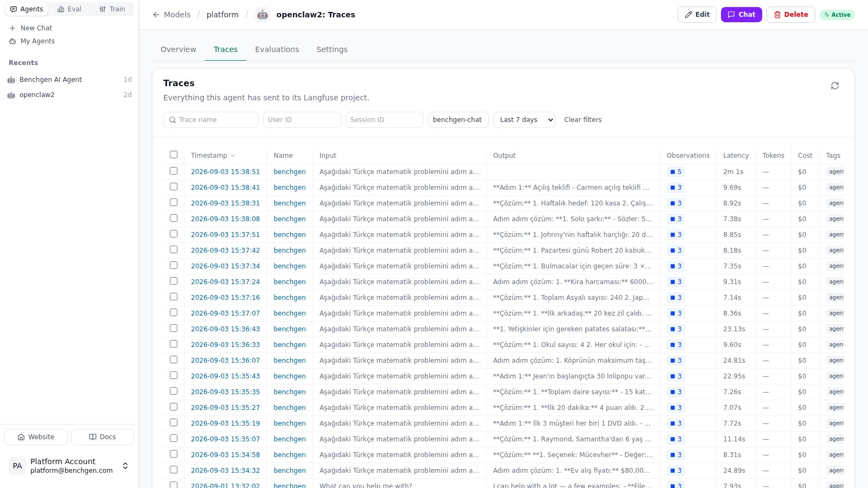Click Clear filters
The width and height of the screenshot is (868, 488).
[583, 120]
